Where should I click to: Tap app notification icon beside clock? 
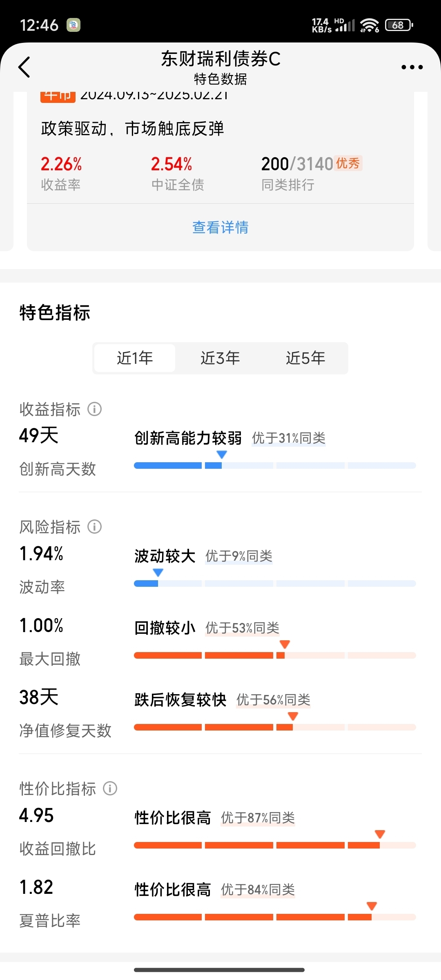click(x=73, y=25)
